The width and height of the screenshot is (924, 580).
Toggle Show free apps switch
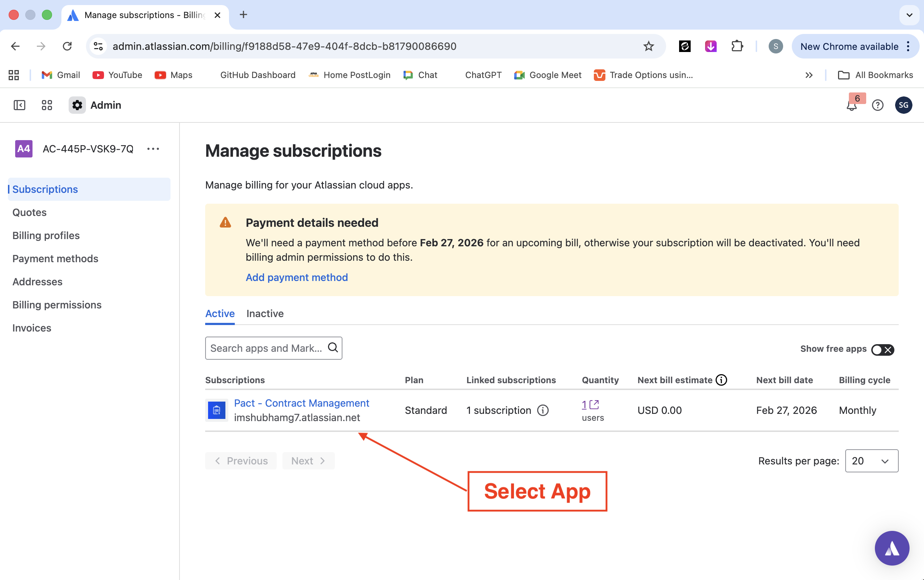point(882,350)
